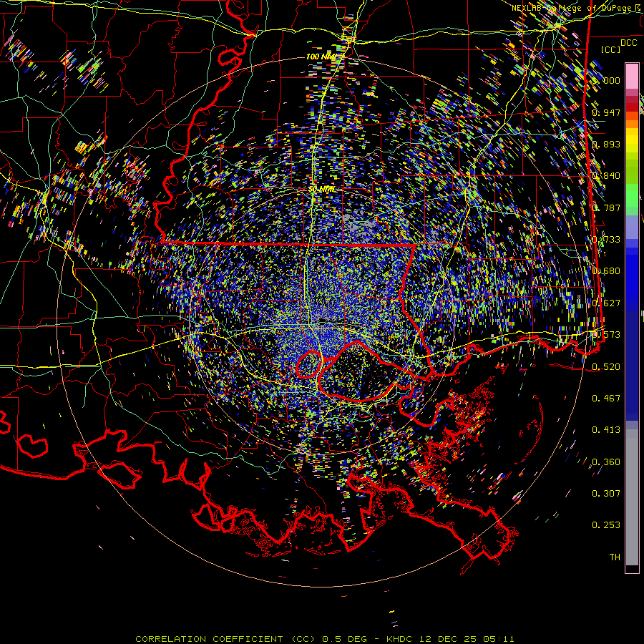This screenshot has height=644, width=644.
Task: Click the 0.413 scale value
Action: point(606,430)
